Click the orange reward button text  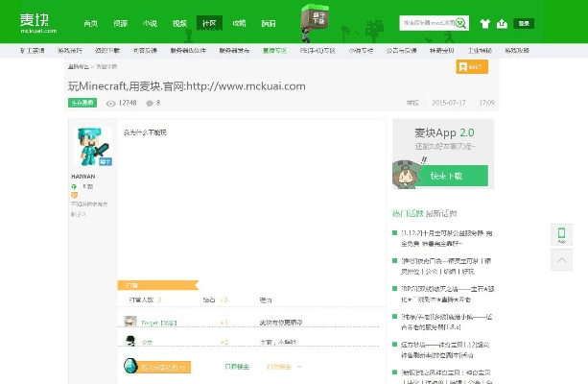coord(163,367)
